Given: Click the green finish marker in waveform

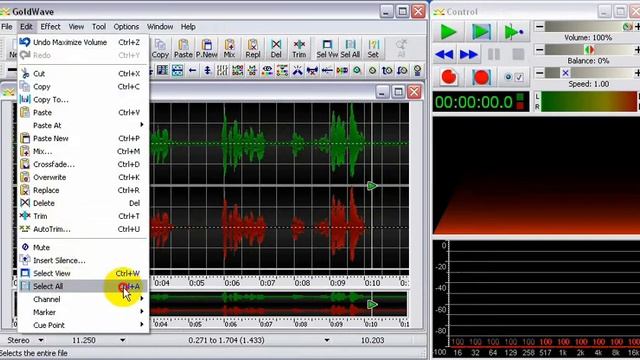Looking at the screenshot, I should (x=372, y=186).
